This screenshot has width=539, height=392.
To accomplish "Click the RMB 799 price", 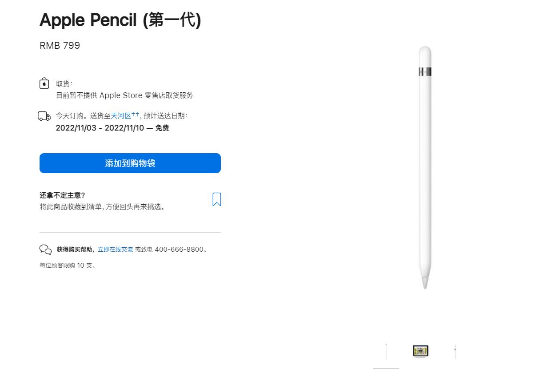I will 60,46.
